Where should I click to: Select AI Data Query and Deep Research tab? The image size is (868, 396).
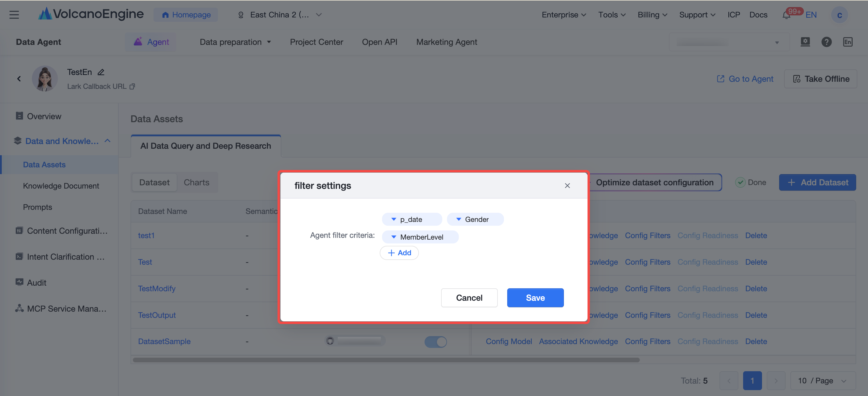205,146
